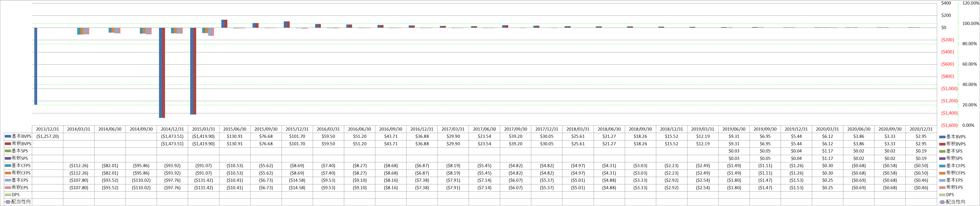This screenshot has height=206, width=980.
Task: Select 基本SPS cell $1.17 for 2020/03/31
Action: coord(827,151)
